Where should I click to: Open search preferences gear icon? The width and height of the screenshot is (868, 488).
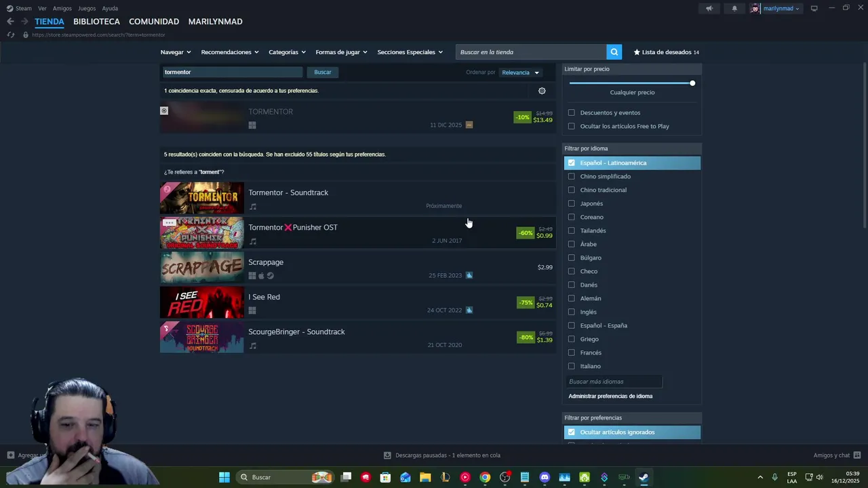[542, 91]
